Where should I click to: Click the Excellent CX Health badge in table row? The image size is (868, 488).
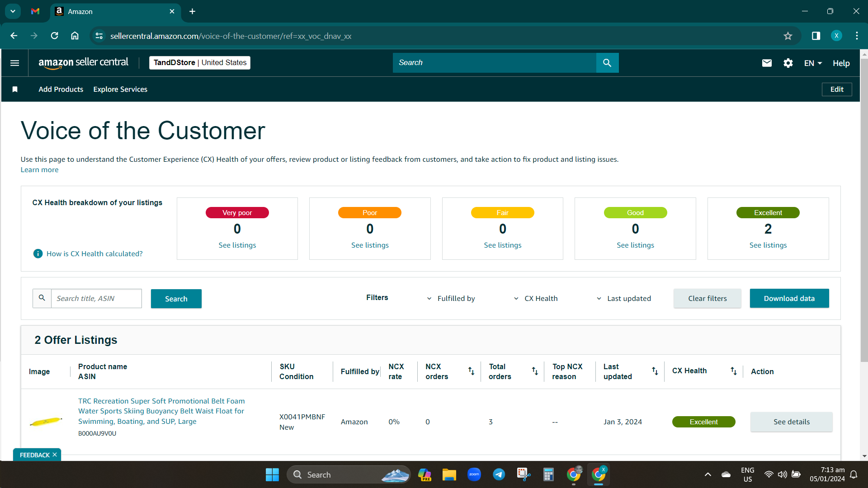coord(703,422)
